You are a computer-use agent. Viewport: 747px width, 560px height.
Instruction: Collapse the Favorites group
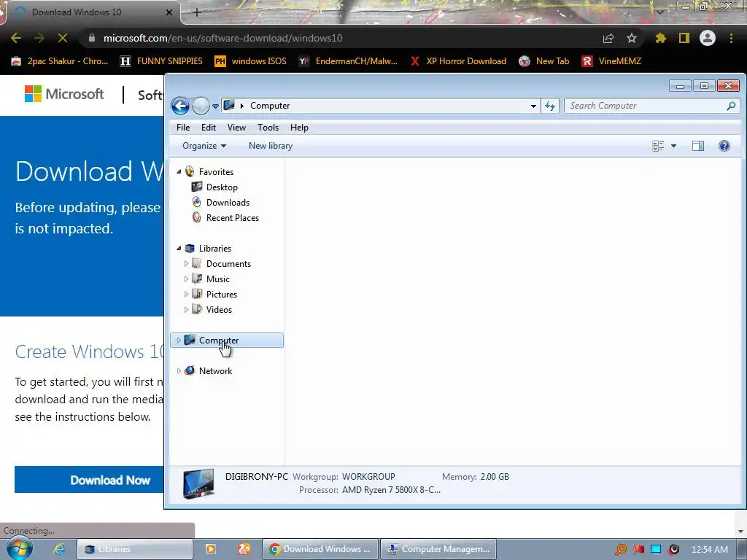click(x=179, y=171)
